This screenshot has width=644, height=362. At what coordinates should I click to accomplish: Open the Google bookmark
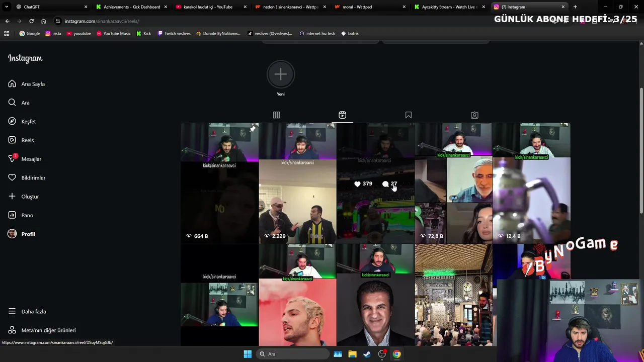[30, 33]
